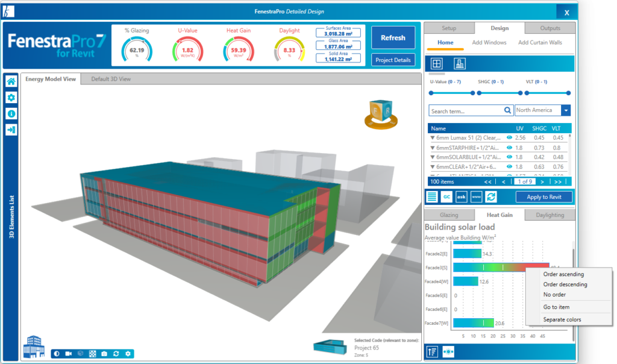617x364 pixels.
Task: Click the exit arrow icon in the left sidebar
Action: 11,130
